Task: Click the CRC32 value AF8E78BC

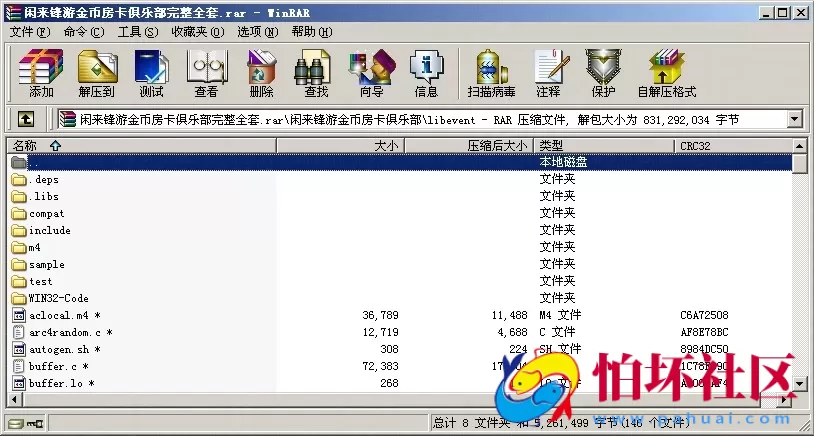Action: pyautogui.click(x=704, y=332)
